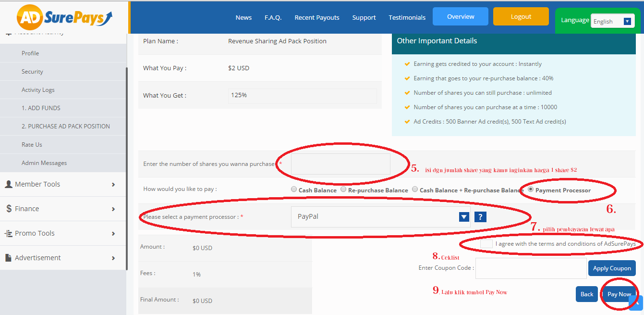Image resolution: width=644 pixels, height=315 pixels.
Task: Open the PayPal payment processor dropdown
Action: pyautogui.click(x=381, y=217)
